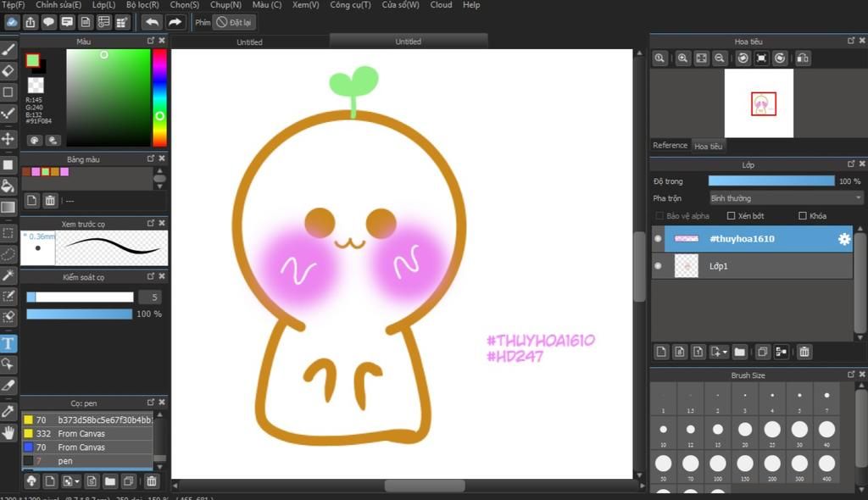Open the Help menu

[471, 5]
